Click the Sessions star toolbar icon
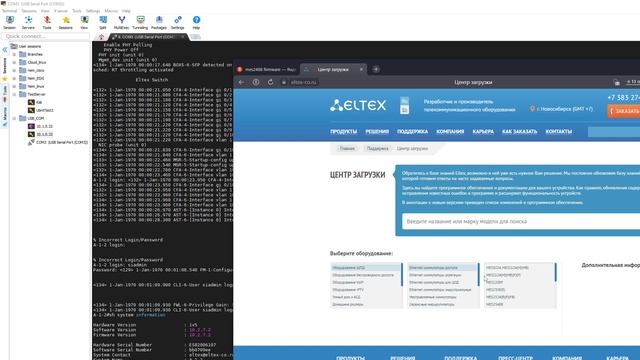Screen dimensions: 640x360 (x=65, y=22)
